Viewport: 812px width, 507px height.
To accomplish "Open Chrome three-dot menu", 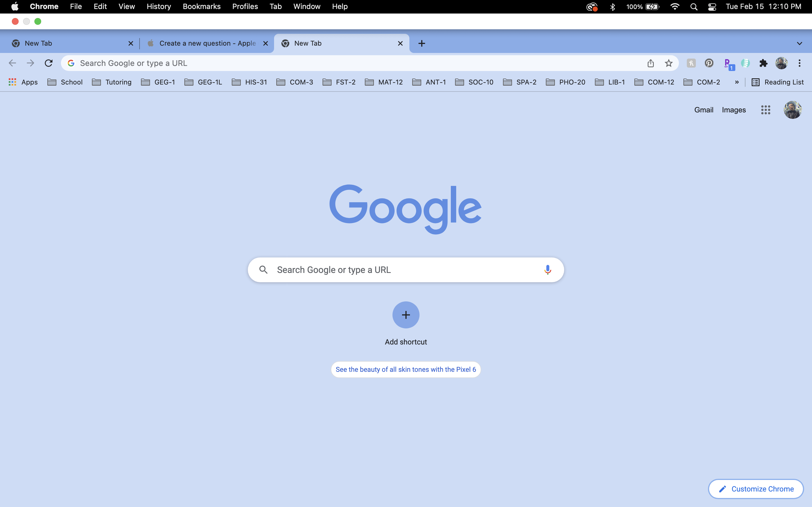I will 799,63.
